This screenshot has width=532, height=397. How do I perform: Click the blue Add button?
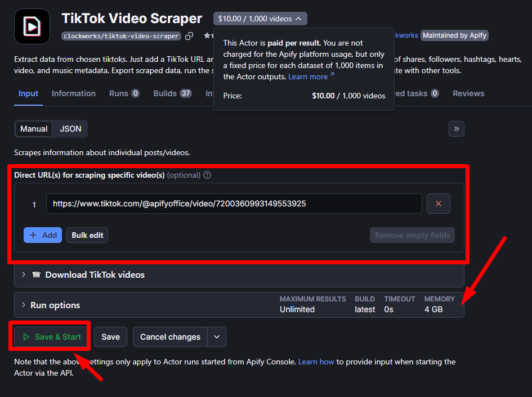pos(43,235)
